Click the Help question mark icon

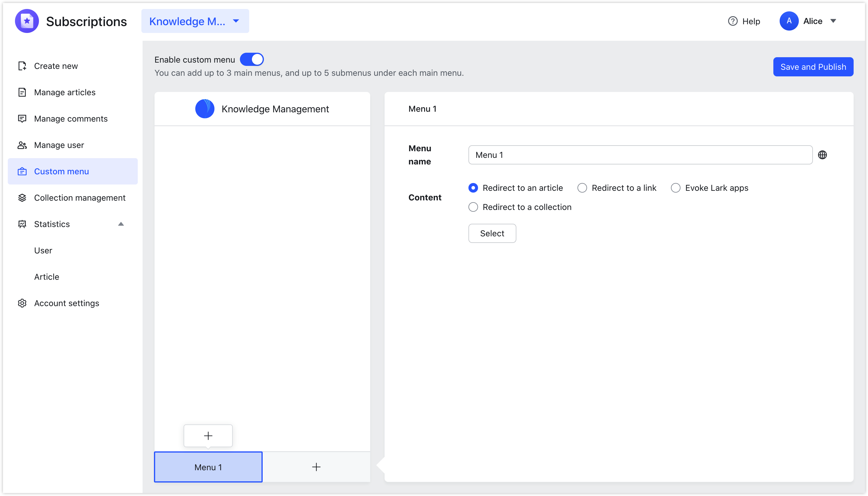(732, 21)
